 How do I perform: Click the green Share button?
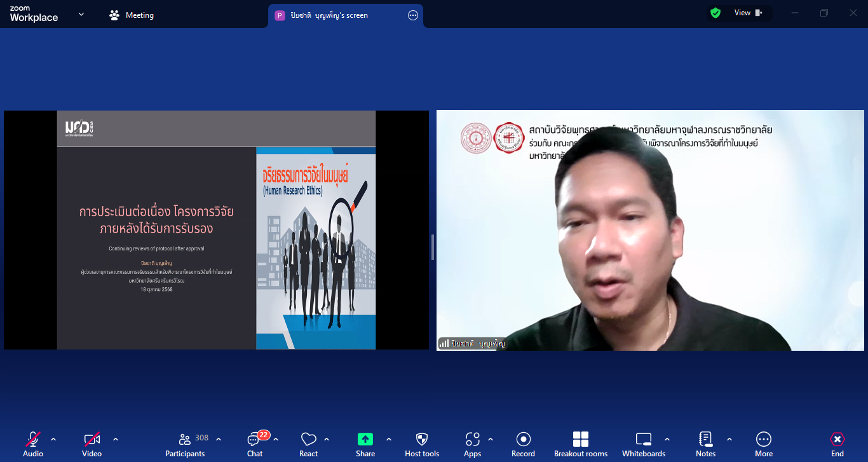(x=365, y=444)
